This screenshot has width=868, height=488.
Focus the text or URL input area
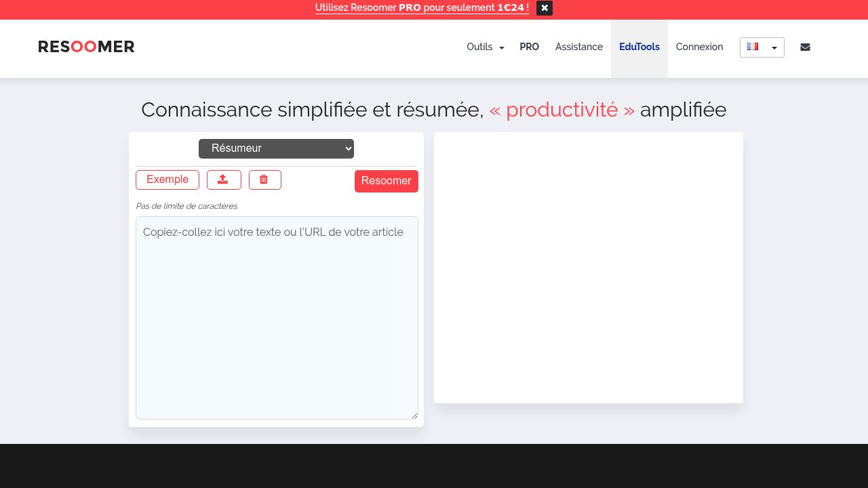click(277, 318)
